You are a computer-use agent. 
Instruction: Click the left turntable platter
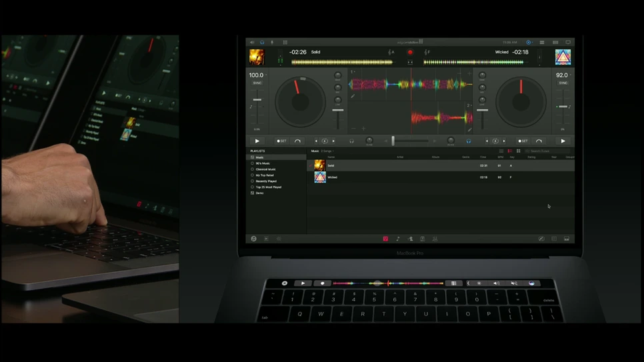pyautogui.click(x=300, y=102)
